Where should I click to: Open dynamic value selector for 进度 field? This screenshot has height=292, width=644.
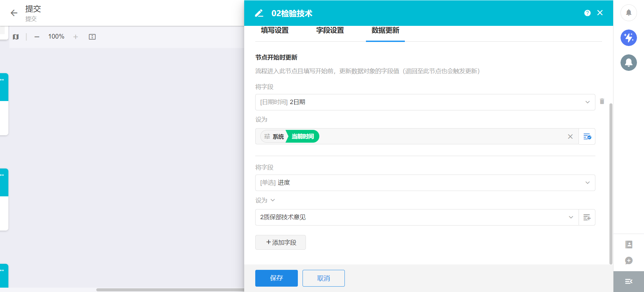point(587,217)
